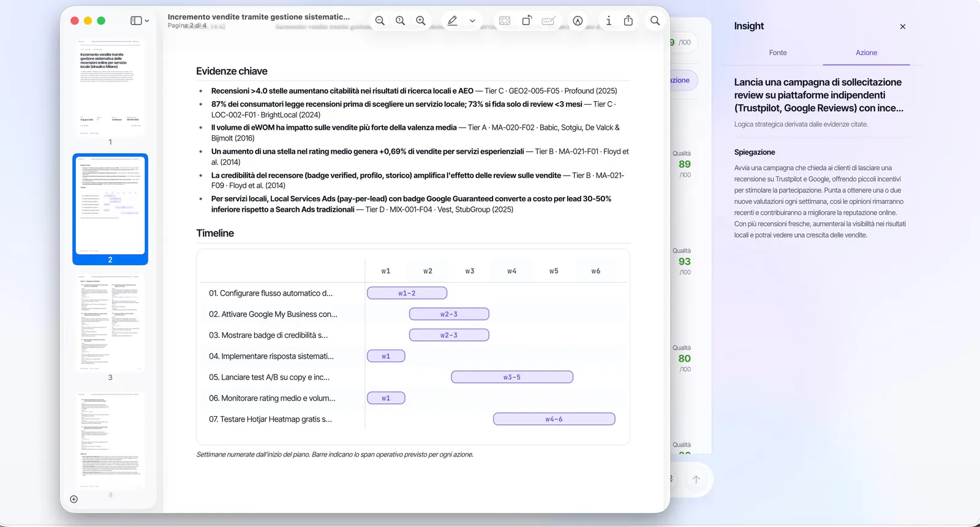Show the Markup toolbar circle-A icon
980x527 pixels.
578,21
